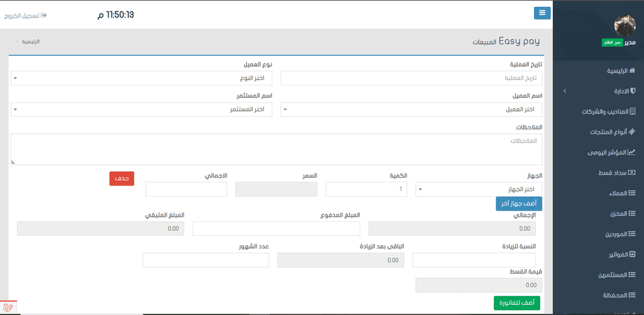
Task: Click the home icon beside الرئيسية in sidebar
Action: point(633,70)
